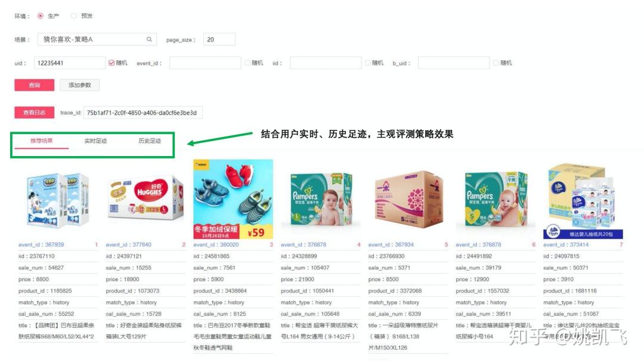Image resolution: width=644 pixels, height=364 pixels.
Task: Click the search icon in the 场景 field
Action: (149, 39)
